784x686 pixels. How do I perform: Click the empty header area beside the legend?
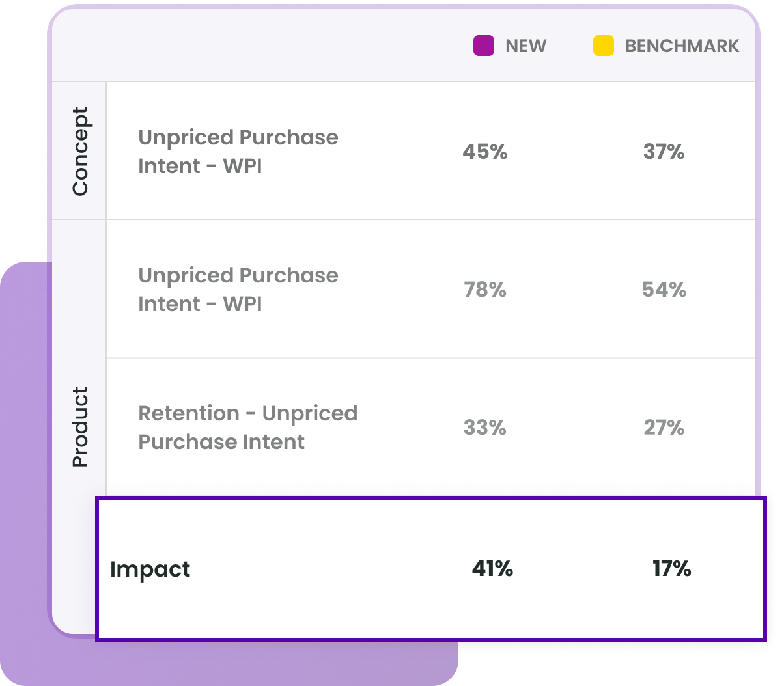(x=254, y=46)
